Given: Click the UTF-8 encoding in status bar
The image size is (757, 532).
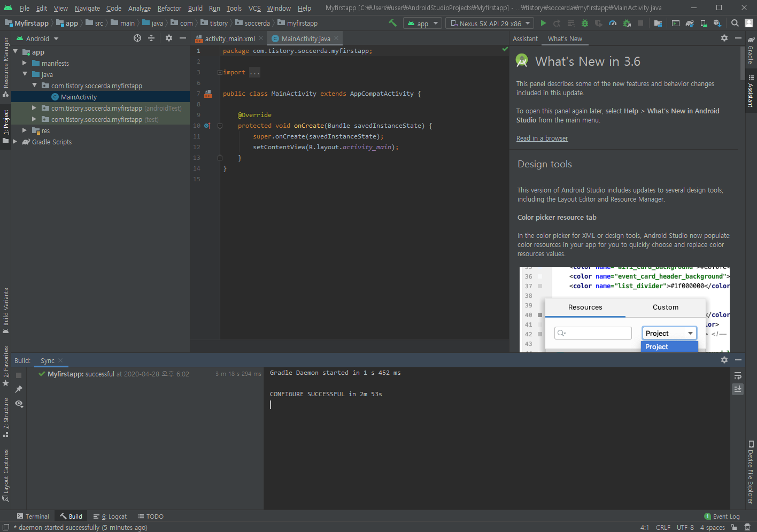Looking at the screenshot, I should [x=685, y=527].
